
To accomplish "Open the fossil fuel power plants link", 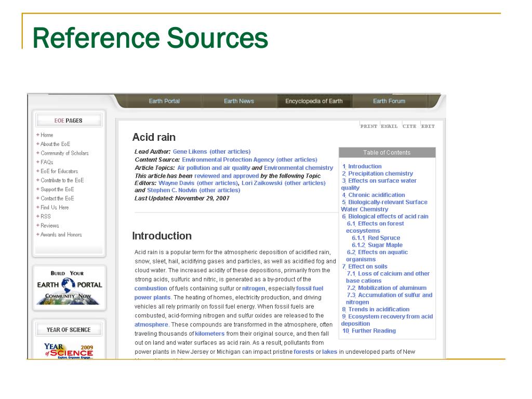I will pyautogui.click(x=229, y=293).
